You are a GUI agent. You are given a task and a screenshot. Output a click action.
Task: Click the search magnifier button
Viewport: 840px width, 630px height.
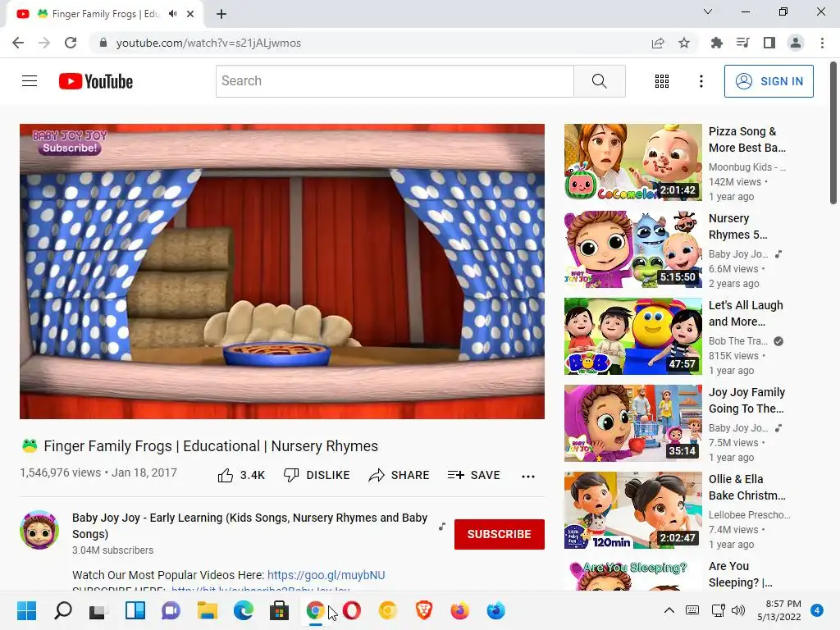[x=600, y=81]
